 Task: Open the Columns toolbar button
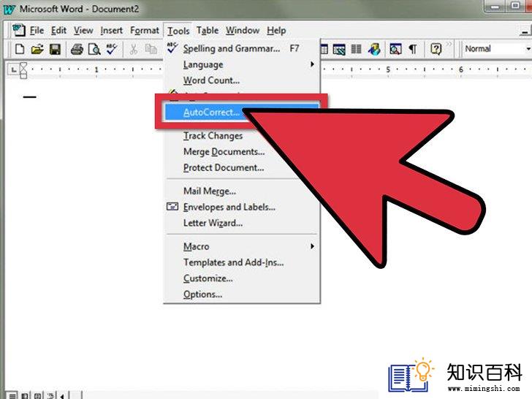pyautogui.click(x=356, y=49)
